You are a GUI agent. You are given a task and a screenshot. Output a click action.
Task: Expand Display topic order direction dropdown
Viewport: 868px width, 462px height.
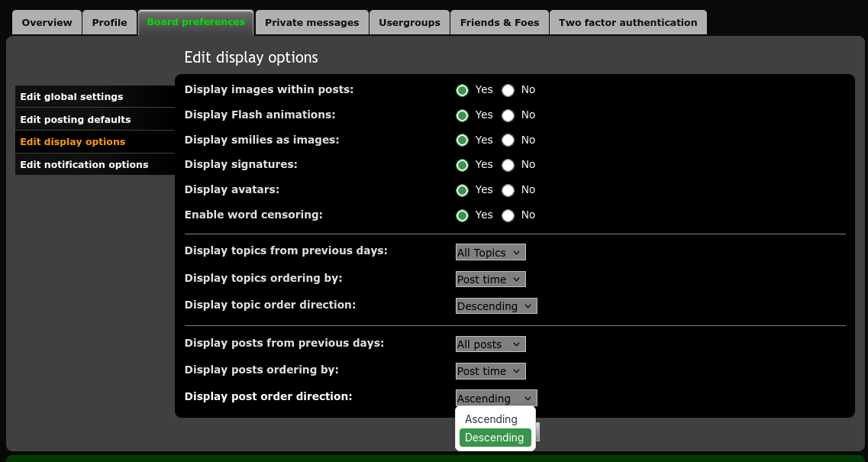pos(496,306)
